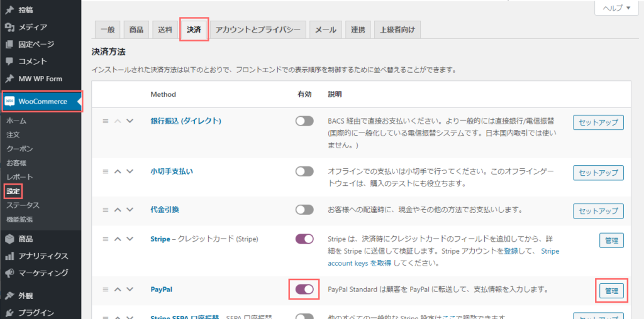The image size is (644, 319).
Task: Open the Stripe method link
Action: point(160,239)
